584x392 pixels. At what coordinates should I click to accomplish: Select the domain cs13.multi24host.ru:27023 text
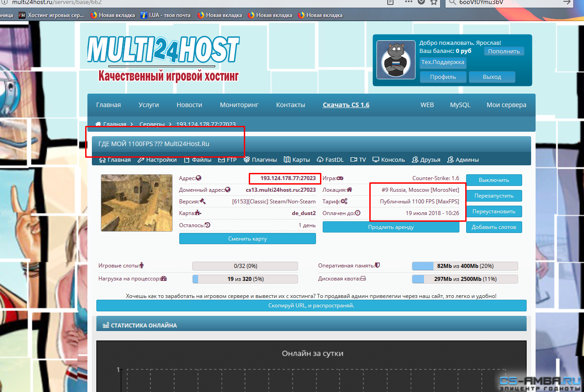coord(281,190)
